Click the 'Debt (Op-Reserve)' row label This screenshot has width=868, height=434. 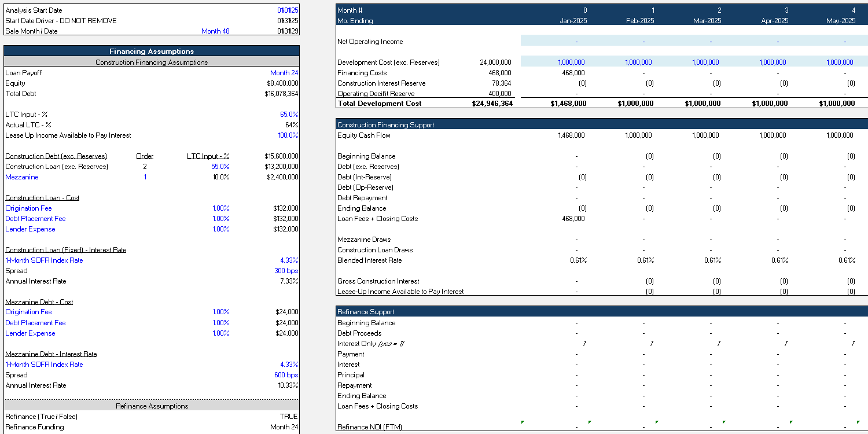(x=365, y=187)
